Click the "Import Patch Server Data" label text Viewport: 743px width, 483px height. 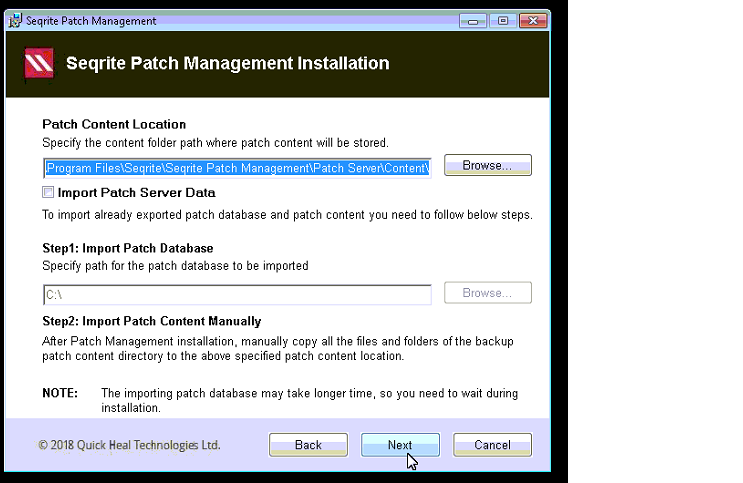click(136, 192)
